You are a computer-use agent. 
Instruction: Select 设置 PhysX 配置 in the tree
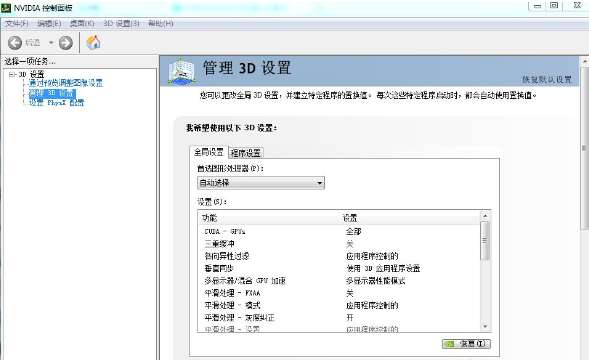(57, 103)
